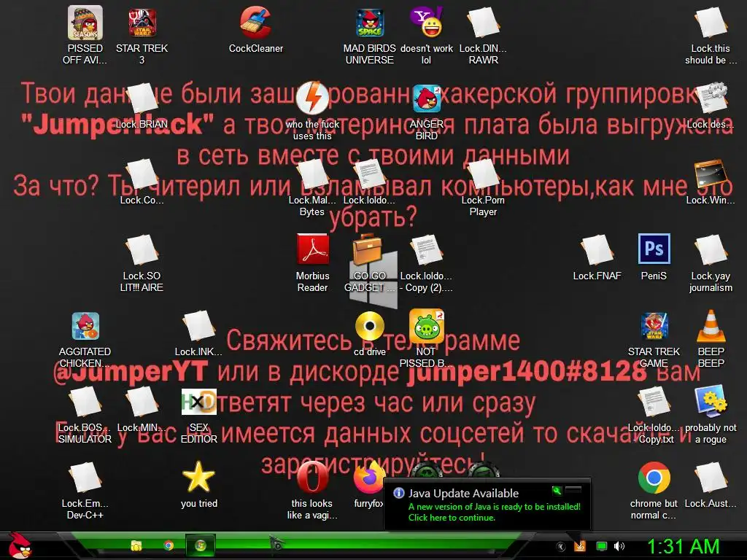This screenshot has height=560, width=747.
Task: Select the Lock.des... file icon
Action: [x=711, y=98]
